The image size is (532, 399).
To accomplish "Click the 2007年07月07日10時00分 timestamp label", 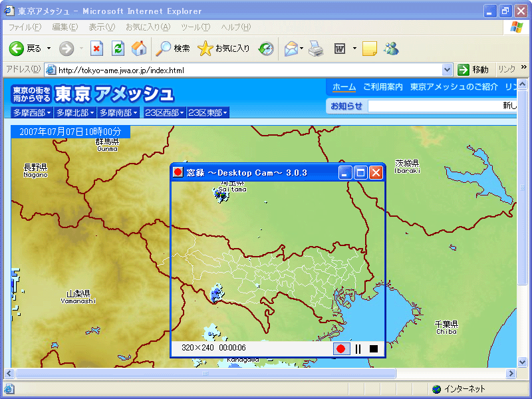I will point(70,132).
